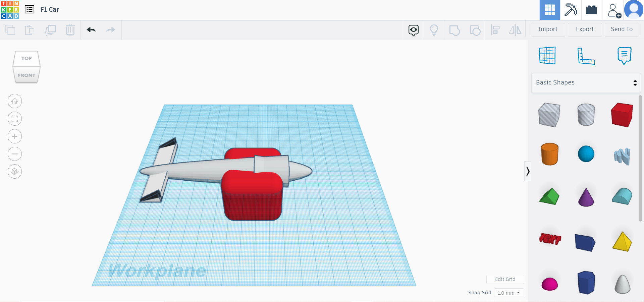Select the hole Box shape
The width and height of the screenshot is (644, 302).
pyautogui.click(x=549, y=115)
